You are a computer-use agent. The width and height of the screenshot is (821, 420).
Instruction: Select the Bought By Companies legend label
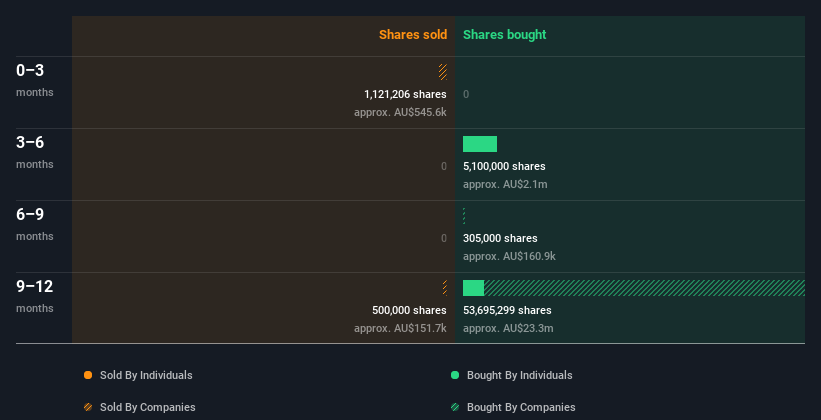pos(521,407)
